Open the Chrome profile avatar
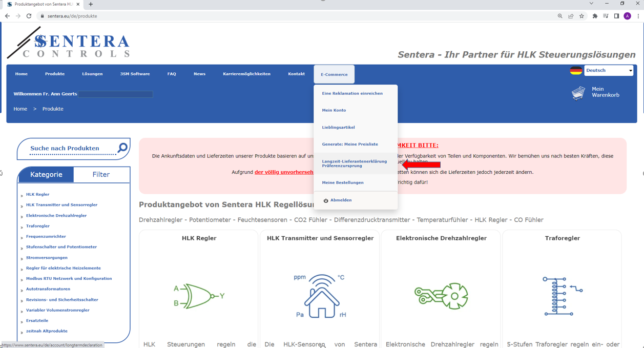644x348 pixels. pos(627,16)
